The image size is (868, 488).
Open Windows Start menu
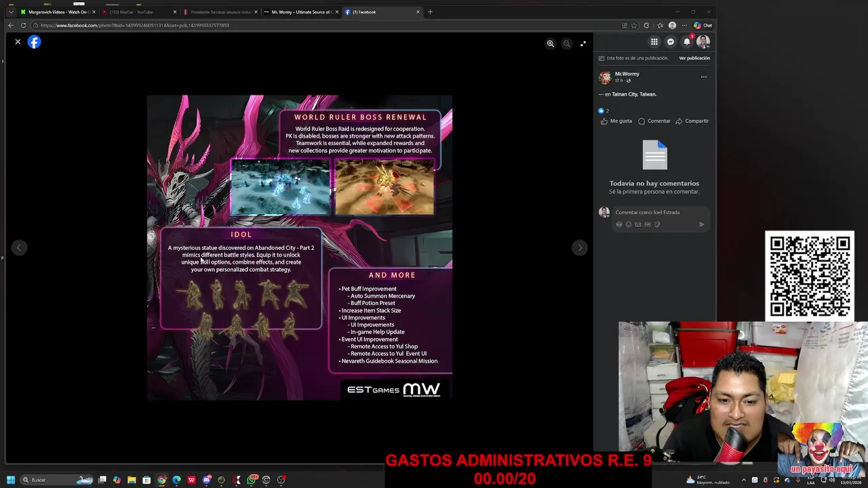pyautogui.click(x=10, y=480)
